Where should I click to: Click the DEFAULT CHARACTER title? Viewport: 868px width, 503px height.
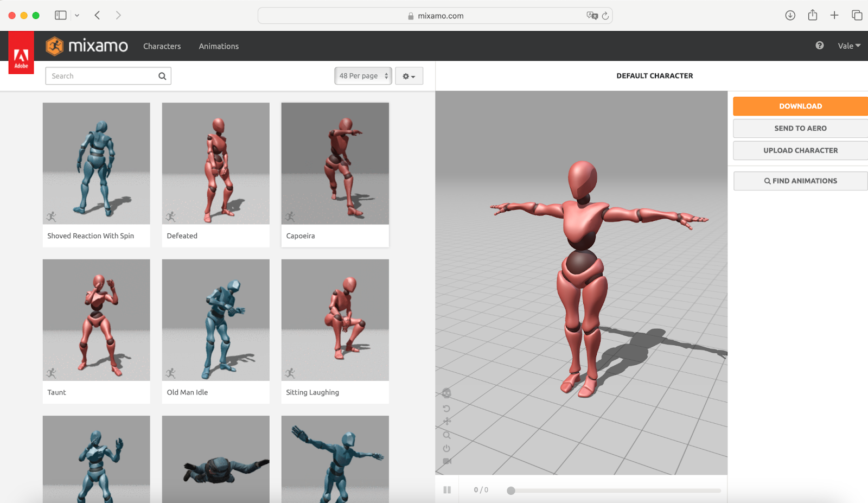(655, 76)
